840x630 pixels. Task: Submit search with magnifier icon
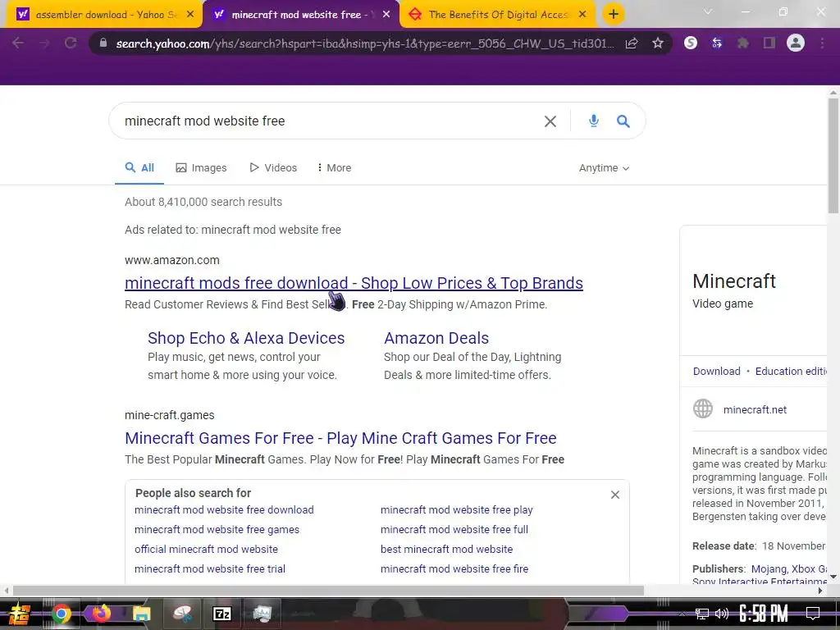coord(623,121)
